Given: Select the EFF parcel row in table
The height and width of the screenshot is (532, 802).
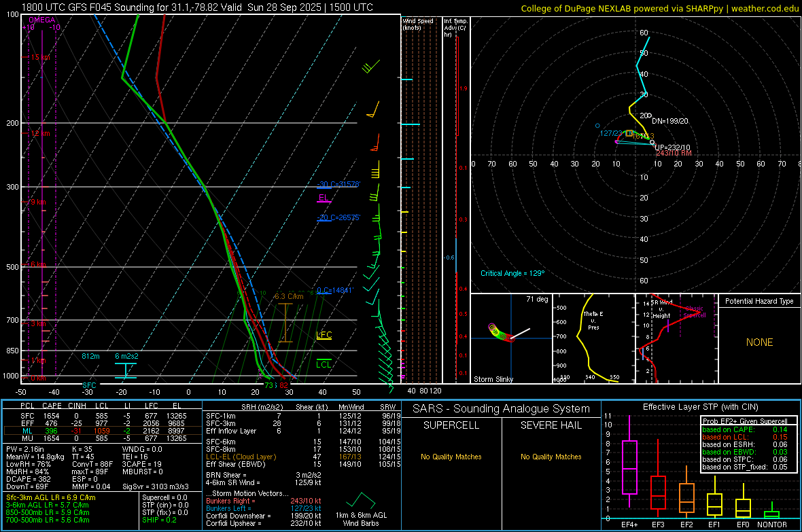Looking at the screenshot, I should coord(102,423).
